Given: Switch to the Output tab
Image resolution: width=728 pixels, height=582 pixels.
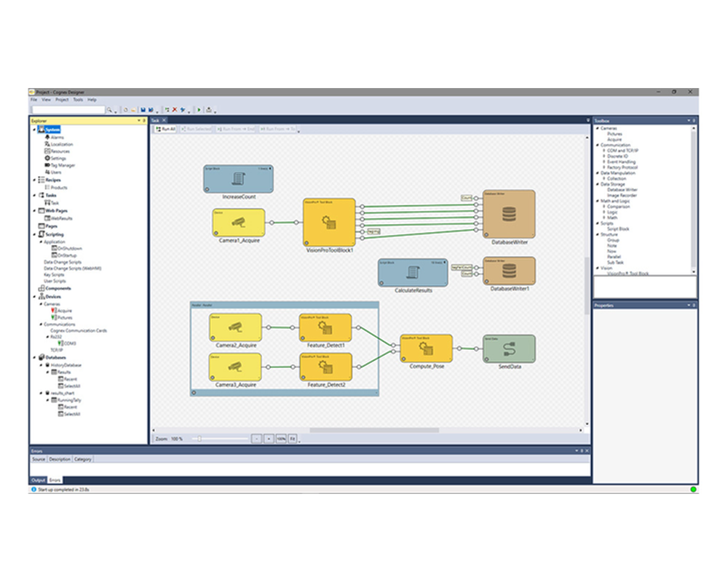Looking at the screenshot, I should click(38, 480).
